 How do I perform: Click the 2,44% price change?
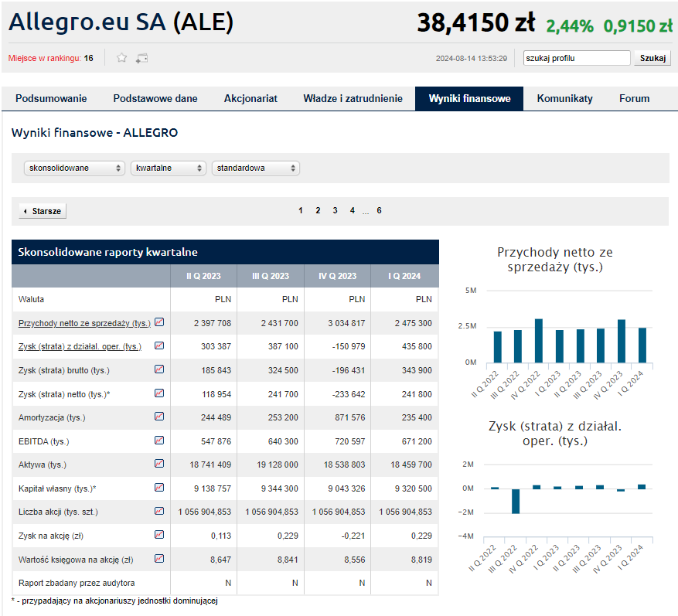(x=570, y=26)
